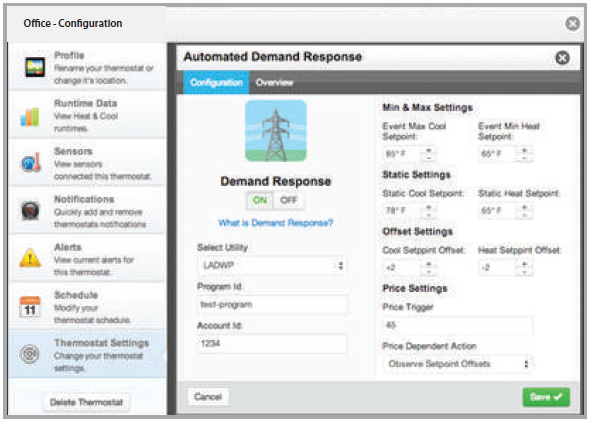Open the Schedule calendar icon

(30, 307)
